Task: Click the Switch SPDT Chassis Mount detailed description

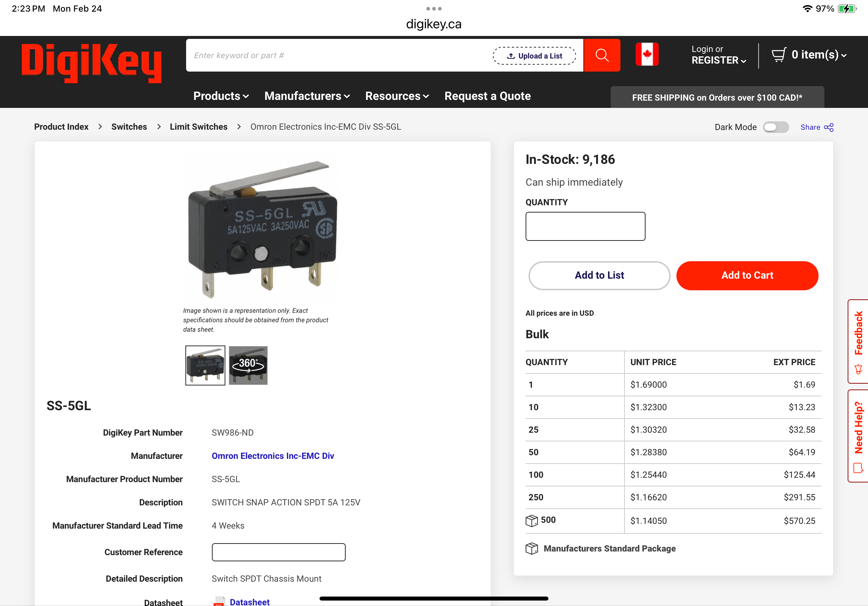Action: 266,579
